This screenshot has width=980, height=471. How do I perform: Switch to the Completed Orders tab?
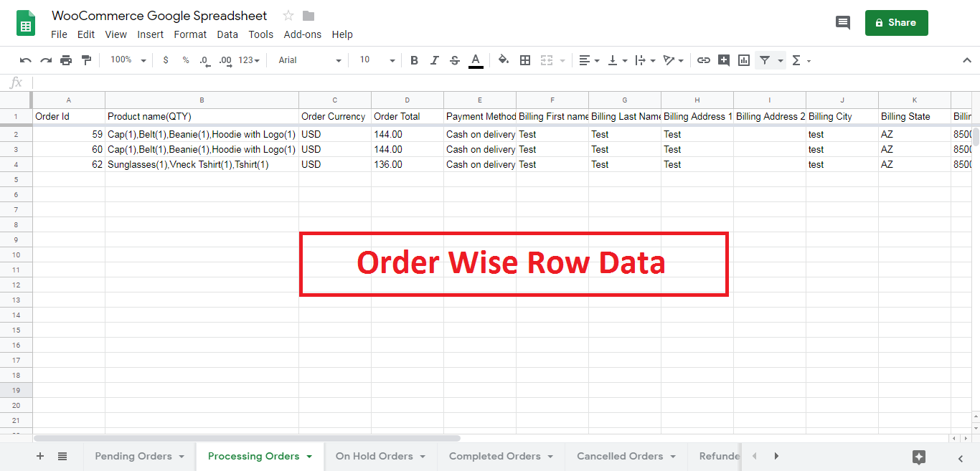click(x=494, y=456)
